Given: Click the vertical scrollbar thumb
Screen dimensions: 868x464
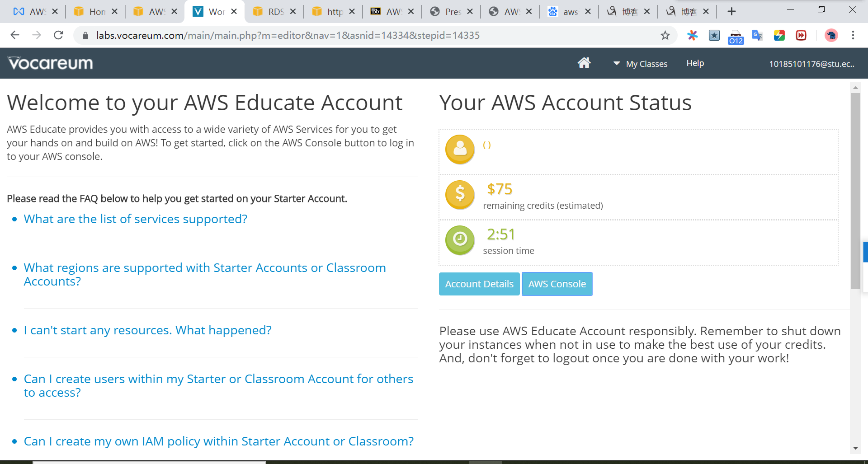Looking at the screenshot, I should point(855,191).
